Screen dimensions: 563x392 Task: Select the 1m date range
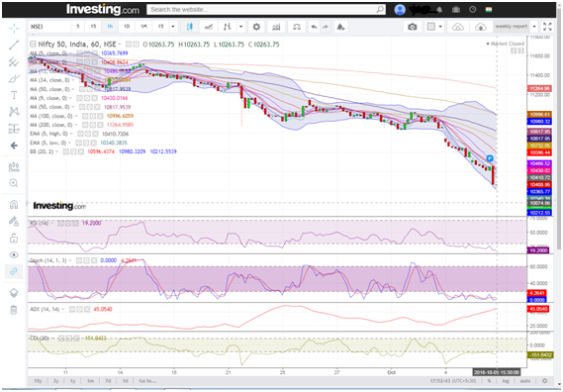tap(90, 381)
